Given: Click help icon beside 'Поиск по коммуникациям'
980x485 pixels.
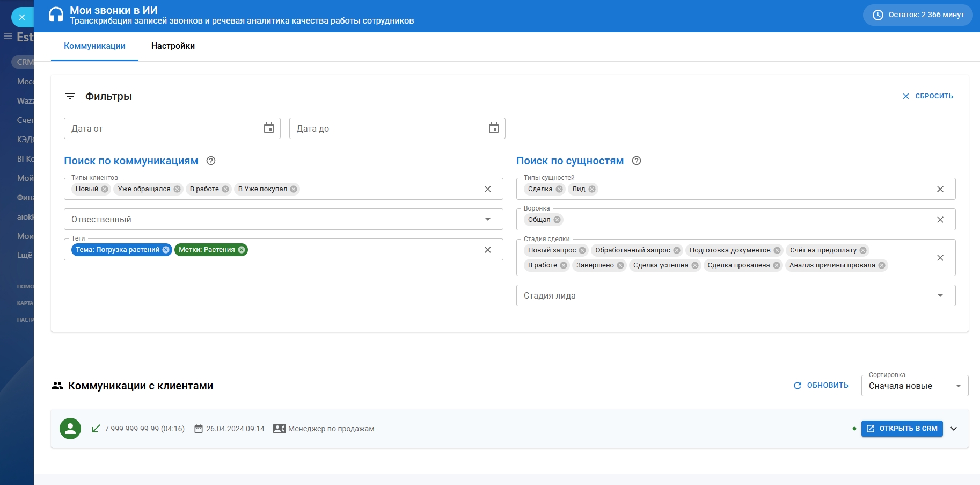Looking at the screenshot, I should click(211, 161).
